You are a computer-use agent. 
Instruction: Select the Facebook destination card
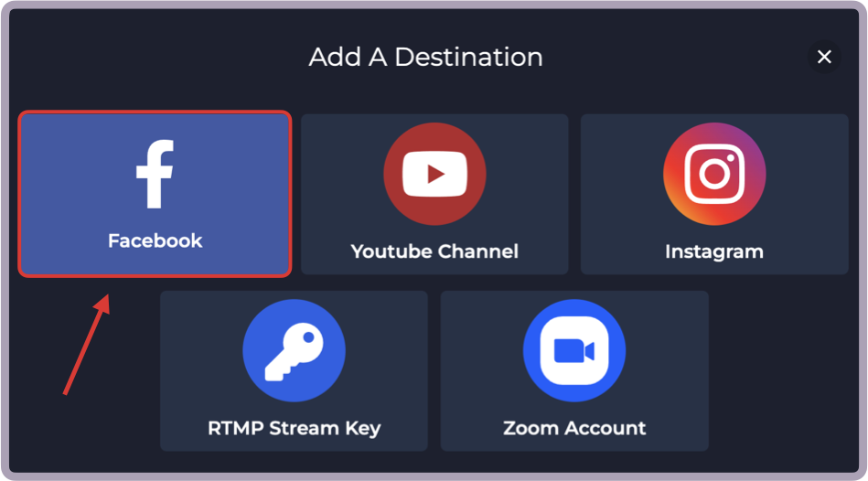[x=155, y=194]
